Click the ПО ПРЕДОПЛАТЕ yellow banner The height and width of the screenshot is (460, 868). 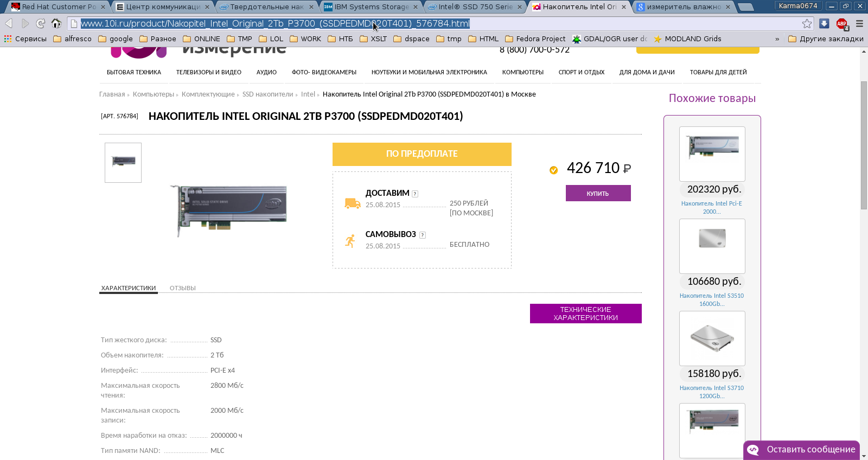pos(422,154)
